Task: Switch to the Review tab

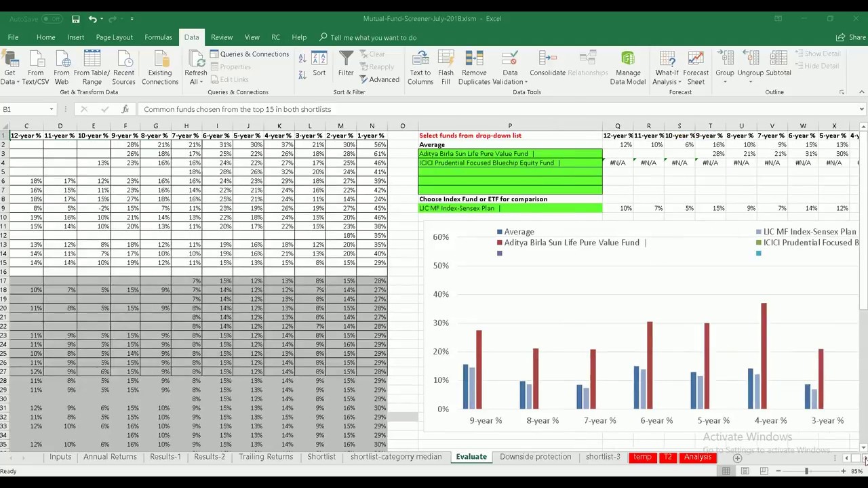Action: point(222,37)
